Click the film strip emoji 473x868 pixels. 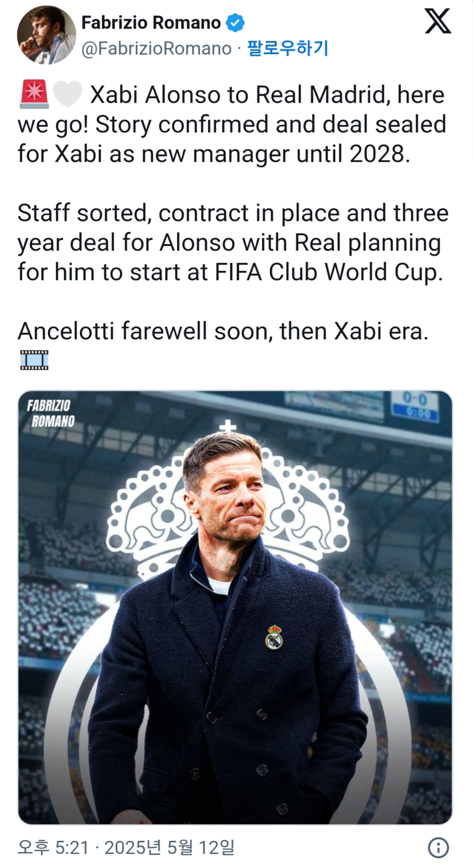[34, 360]
